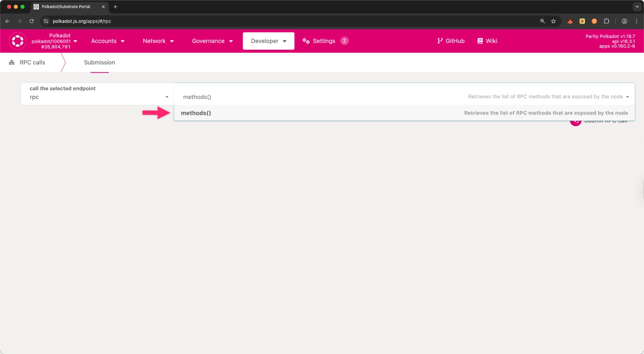Click the address bar URL
Viewport: 644px width, 354px height.
click(82, 21)
